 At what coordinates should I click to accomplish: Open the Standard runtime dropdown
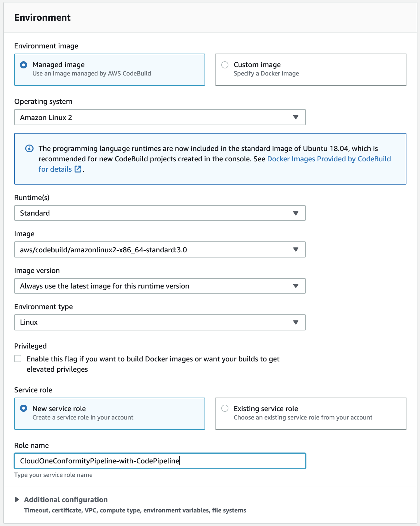pos(160,213)
